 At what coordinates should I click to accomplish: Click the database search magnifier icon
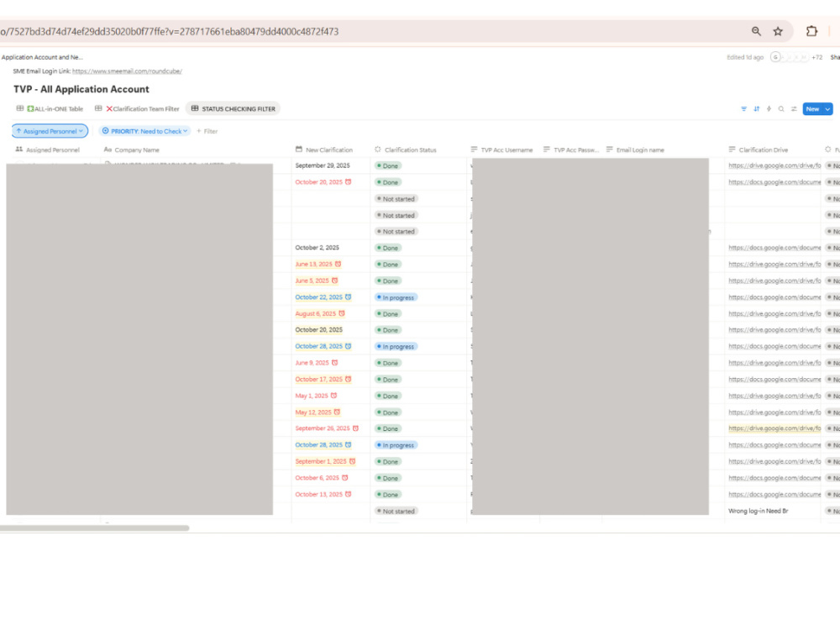781,108
